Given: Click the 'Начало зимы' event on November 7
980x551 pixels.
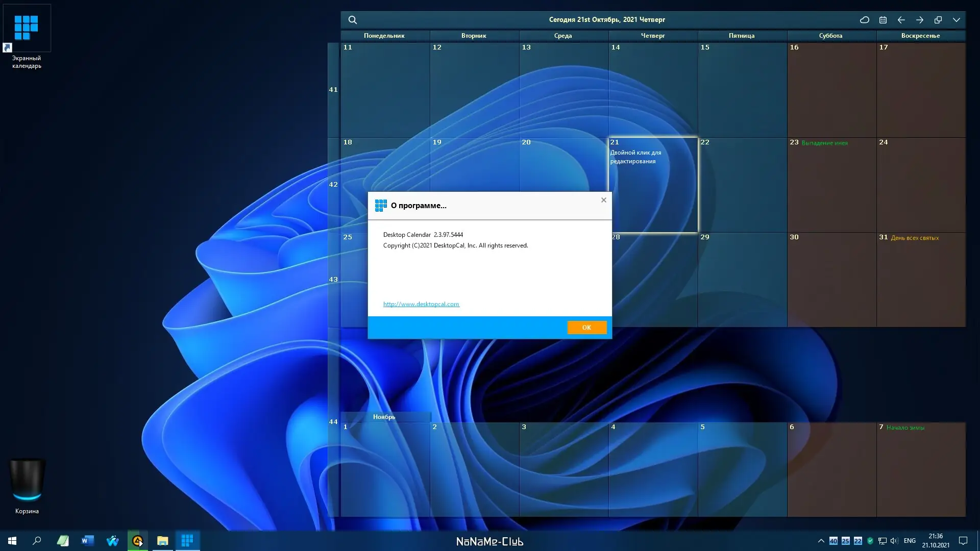Looking at the screenshot, I should (905, 428).
